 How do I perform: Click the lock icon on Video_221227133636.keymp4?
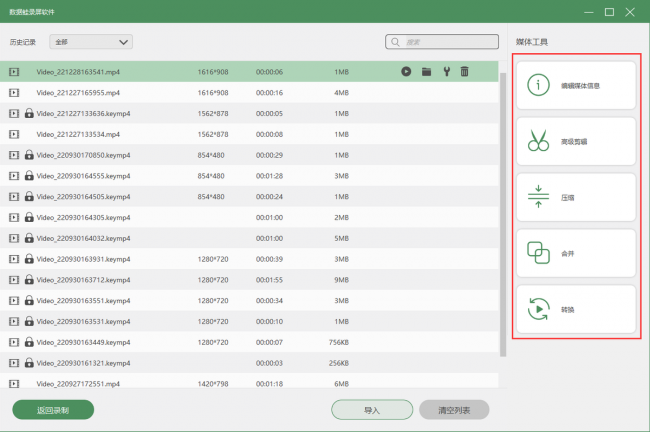[x=29, y=113]
